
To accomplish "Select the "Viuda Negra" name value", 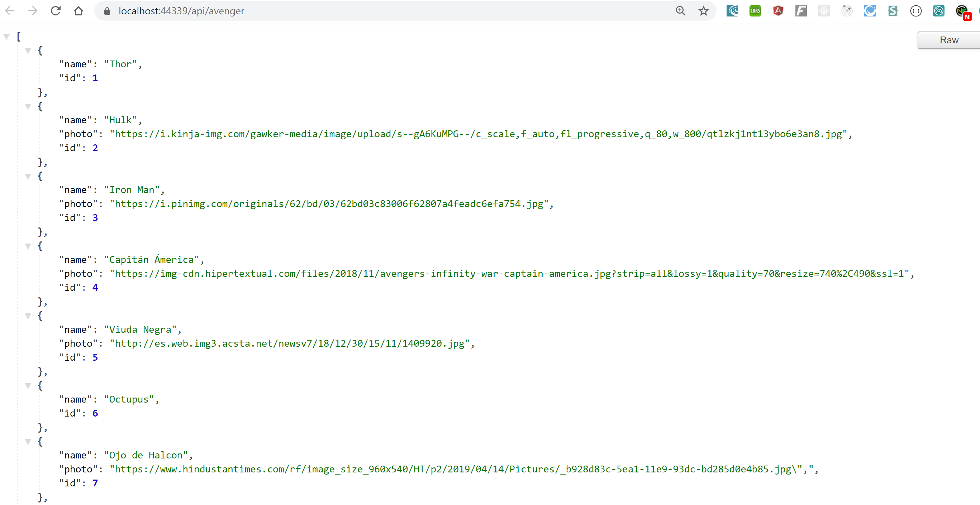I will (141, 330).
